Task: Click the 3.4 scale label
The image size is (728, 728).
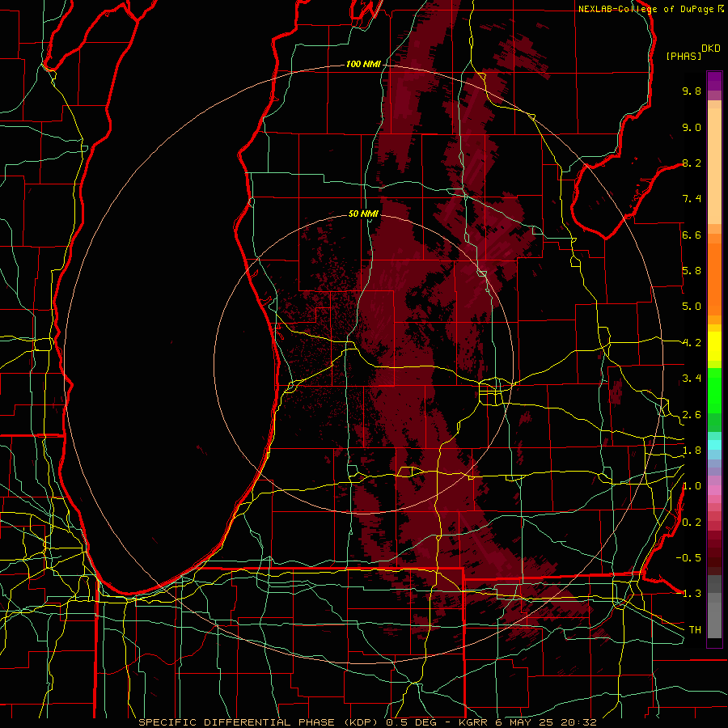Action: pos(692,379)
